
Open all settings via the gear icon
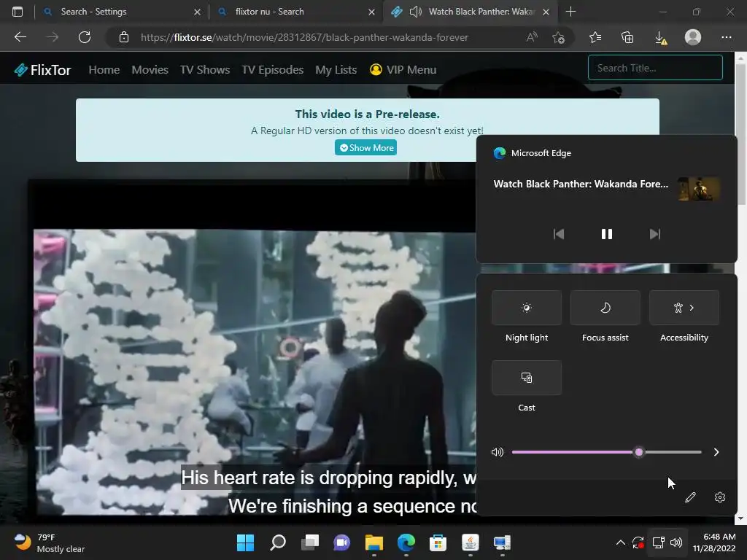coord(720,497)
